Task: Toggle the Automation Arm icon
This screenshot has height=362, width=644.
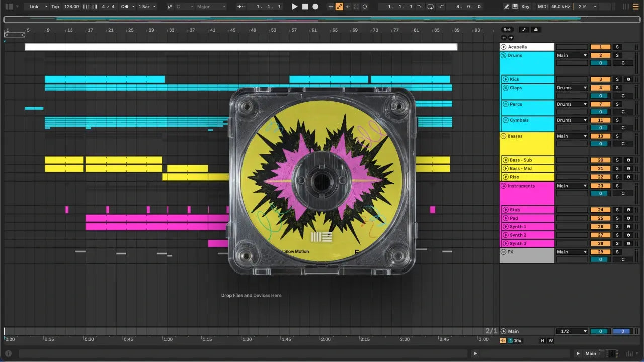Action: coord(339,7)
